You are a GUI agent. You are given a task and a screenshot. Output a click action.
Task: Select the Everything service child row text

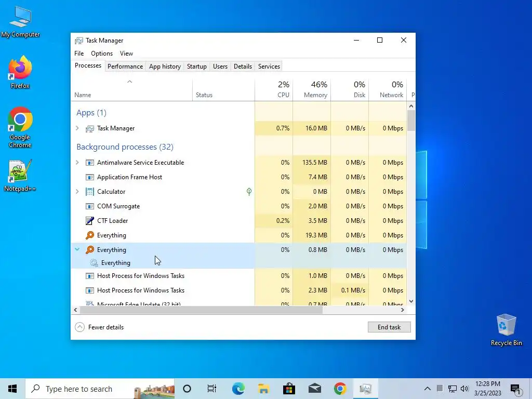(x=116, y=263)
